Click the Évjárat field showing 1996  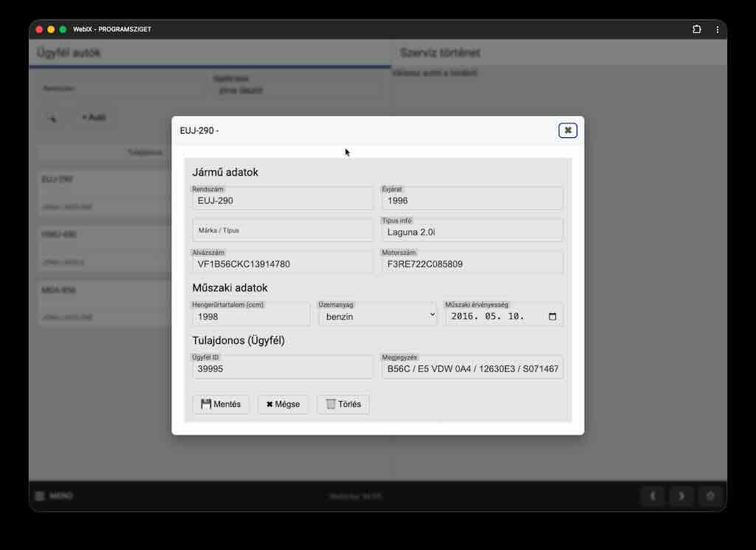472,200
